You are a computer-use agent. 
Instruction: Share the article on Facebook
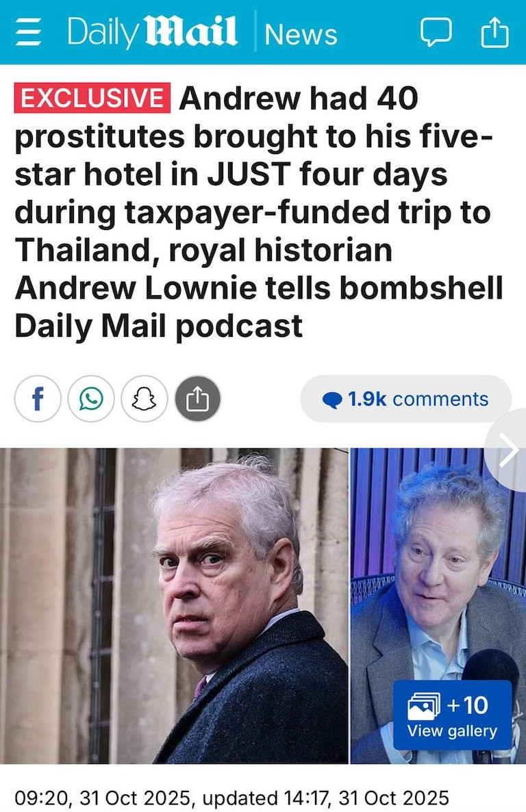pos(38,398)
